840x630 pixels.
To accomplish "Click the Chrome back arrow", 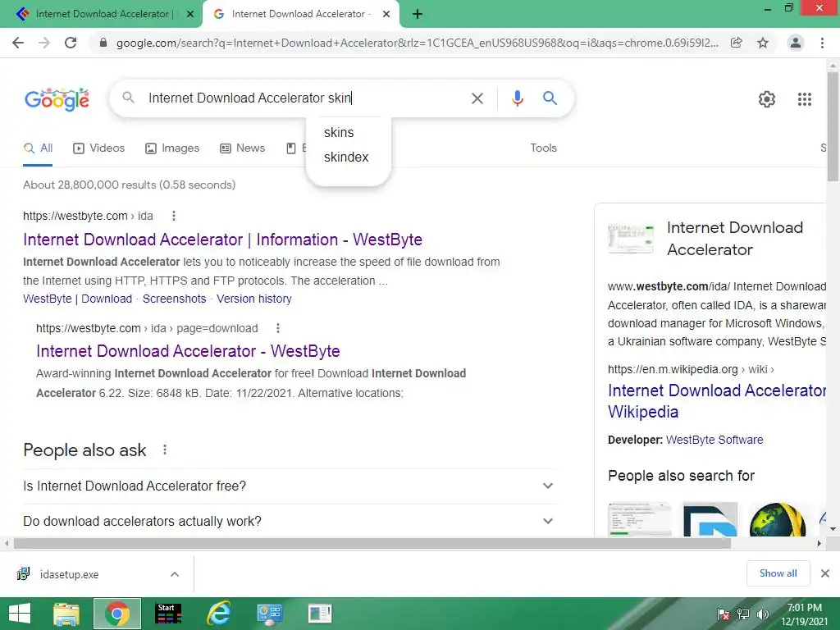I will pos(18,43).
